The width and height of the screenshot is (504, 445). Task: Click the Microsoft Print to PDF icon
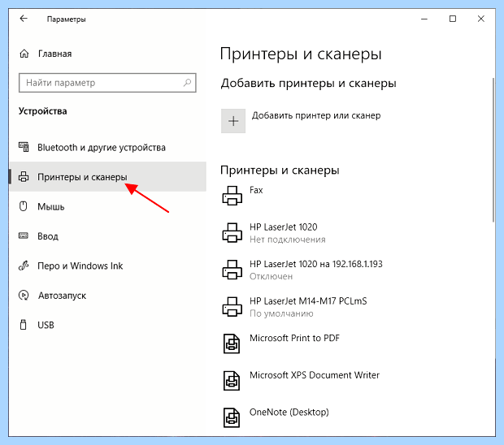tap(232, 343)
